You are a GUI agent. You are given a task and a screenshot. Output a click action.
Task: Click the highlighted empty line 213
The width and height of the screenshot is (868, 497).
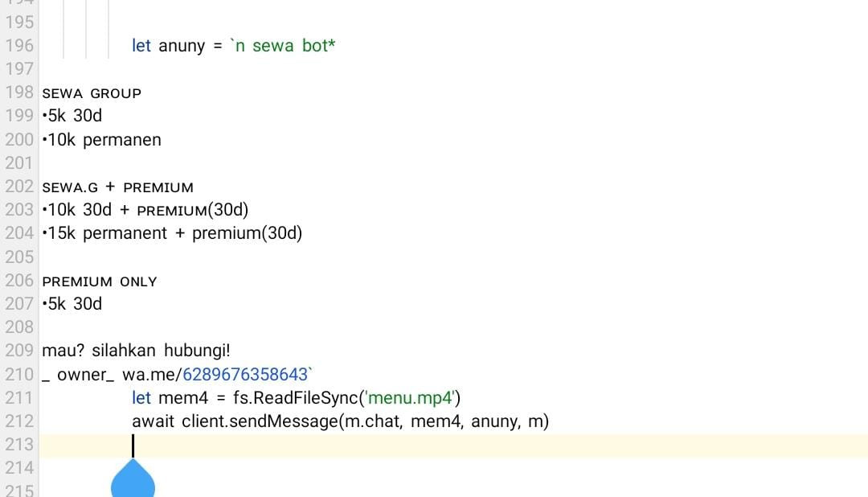(453, 446)
